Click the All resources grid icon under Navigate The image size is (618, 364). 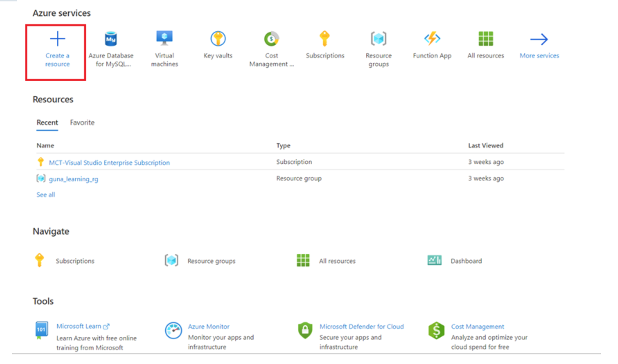(303, 261)
